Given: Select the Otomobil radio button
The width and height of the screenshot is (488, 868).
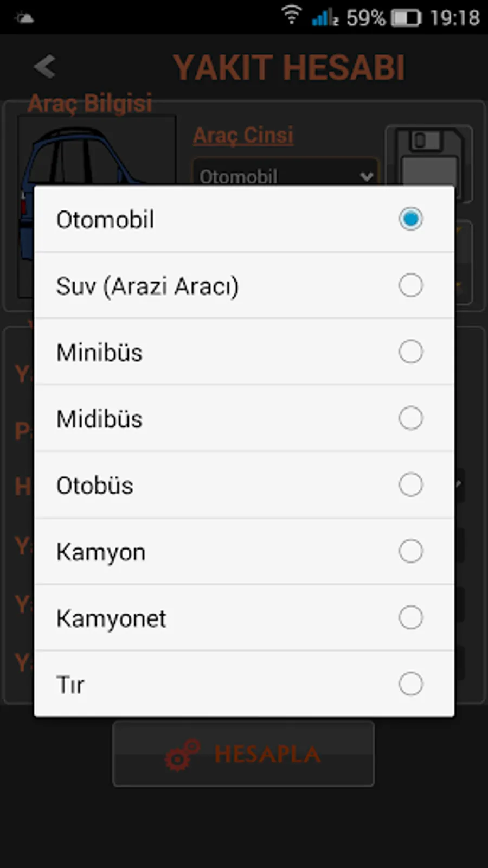Looking at the screenshot, I should click(x=410, y=219).
